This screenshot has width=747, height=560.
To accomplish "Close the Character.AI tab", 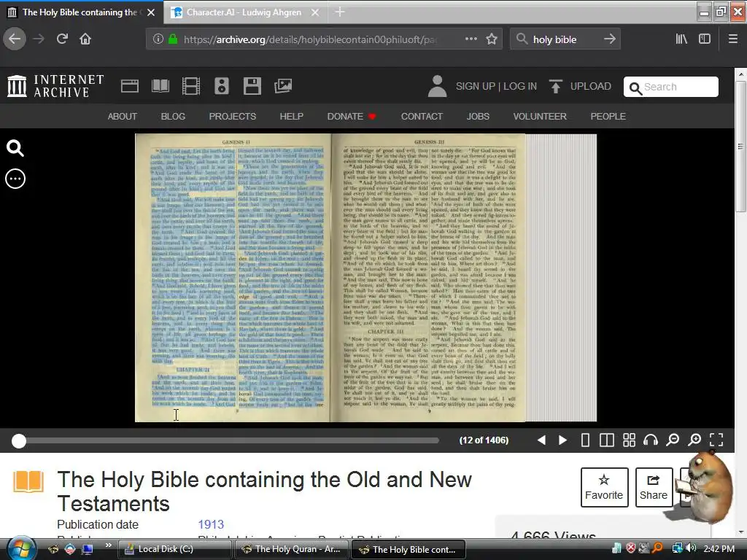I will pyautogui.click(x=315, y=12).
